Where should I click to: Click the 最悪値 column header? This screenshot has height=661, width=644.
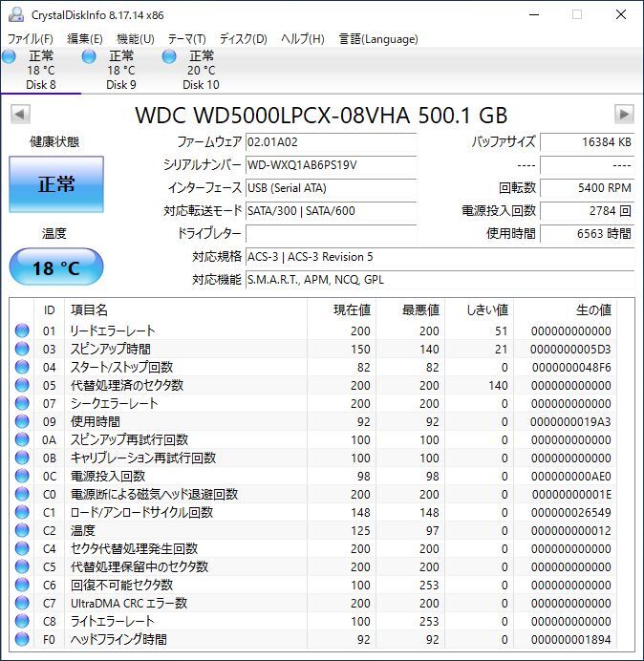(420, 309)
